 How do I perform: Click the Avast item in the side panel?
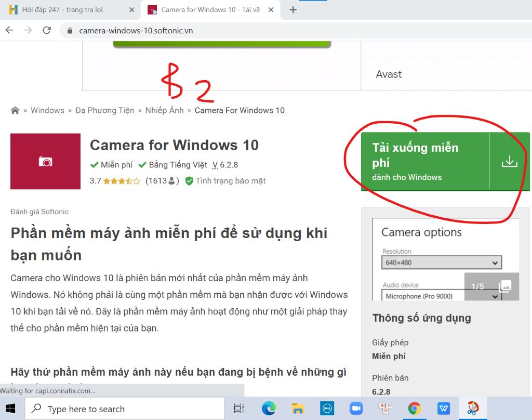tap(389, 74)
